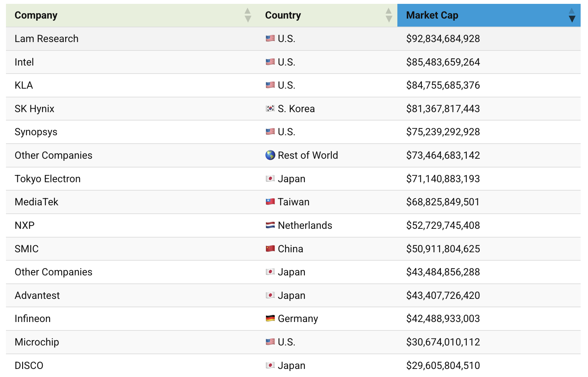This screenshot has width=588, height=377.
Task: Click Japan flag in Tokyo Electron row
Action: point(270,179)
